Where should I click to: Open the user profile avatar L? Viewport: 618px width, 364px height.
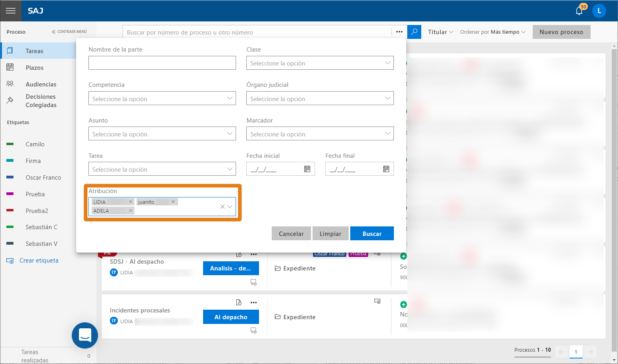pyautogui.click(x=599, y=11)
